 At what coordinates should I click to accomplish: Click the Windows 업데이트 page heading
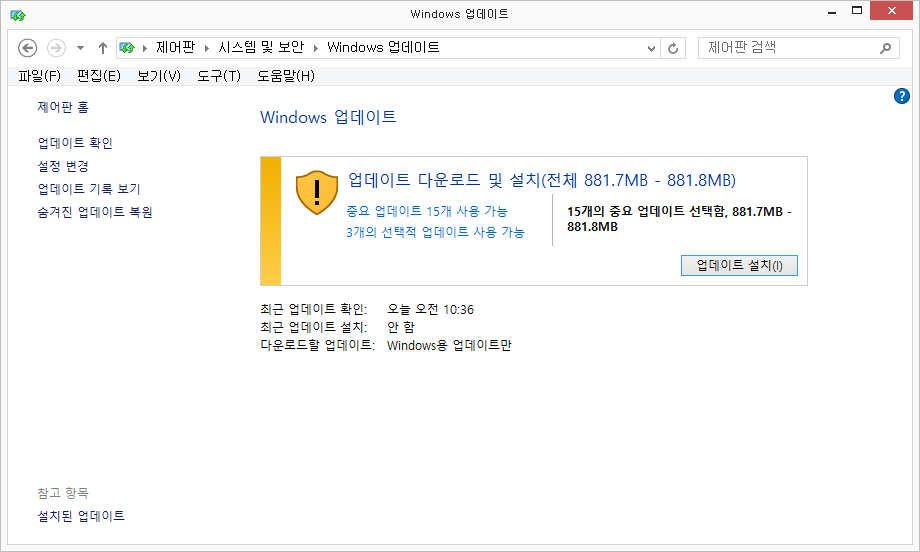[328, 117]
